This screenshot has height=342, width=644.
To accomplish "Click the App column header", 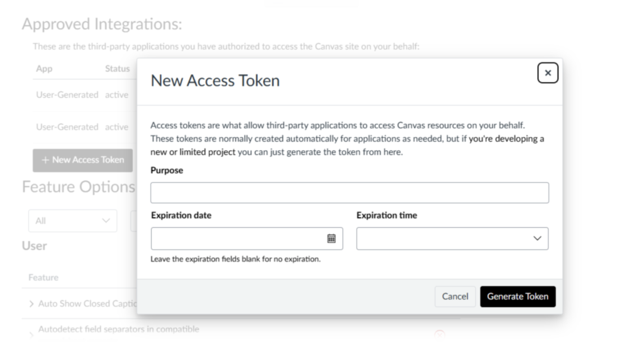I will [x=44, y=69].
